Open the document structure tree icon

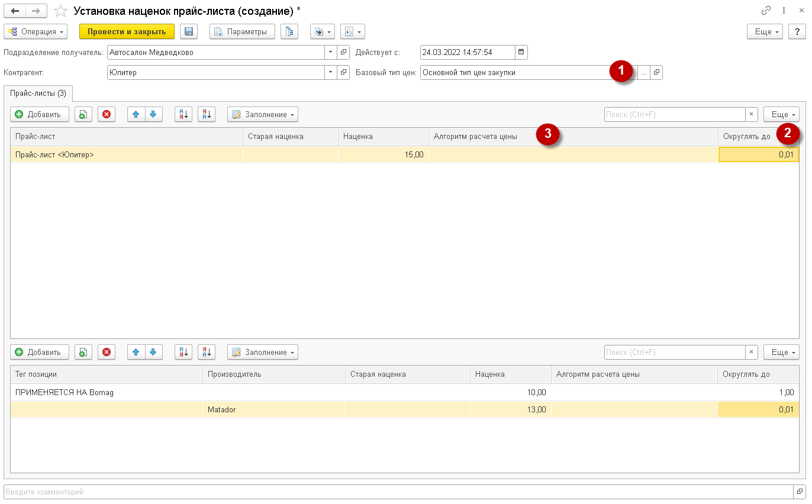(x=289, y=32)
